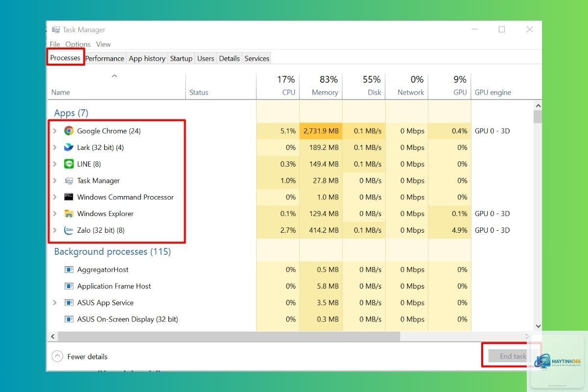
Task: Expand the LINE process group
Action: 55,164
